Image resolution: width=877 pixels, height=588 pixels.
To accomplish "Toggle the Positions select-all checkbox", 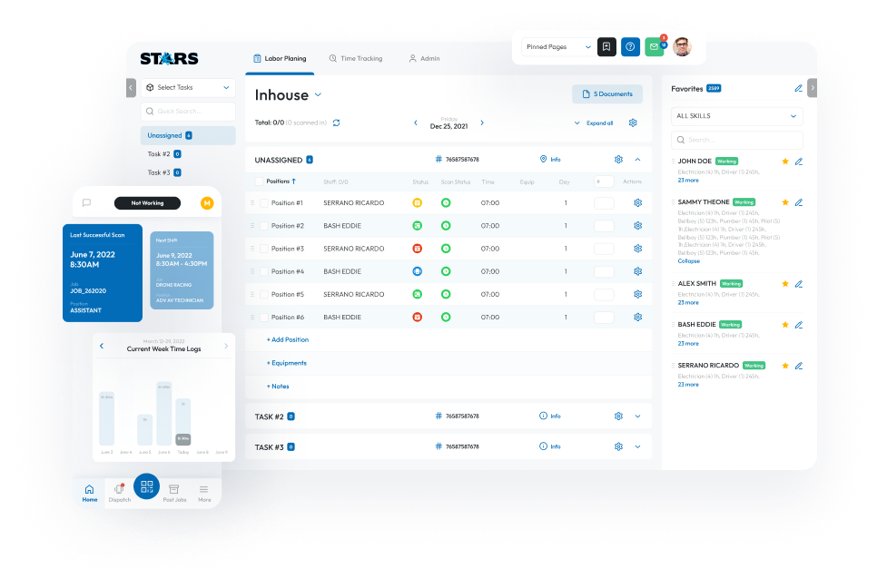I will click(x=259, y=181).
